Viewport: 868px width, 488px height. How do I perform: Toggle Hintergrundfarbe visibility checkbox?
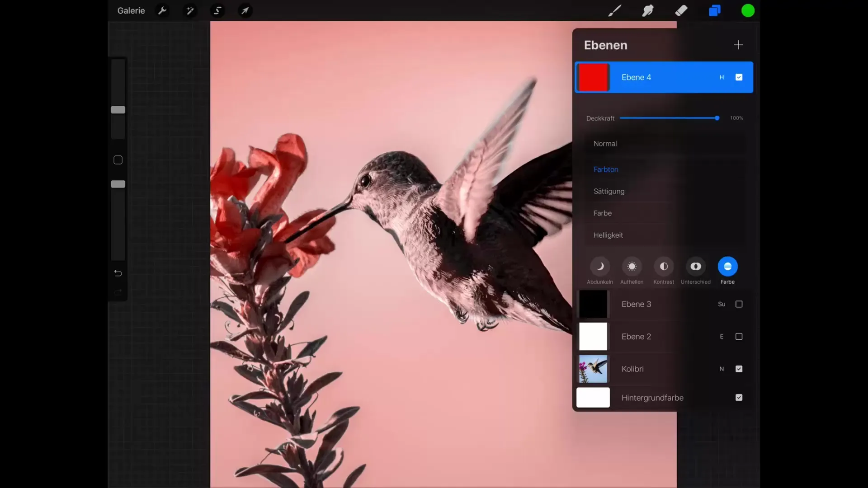pos(739,398)
